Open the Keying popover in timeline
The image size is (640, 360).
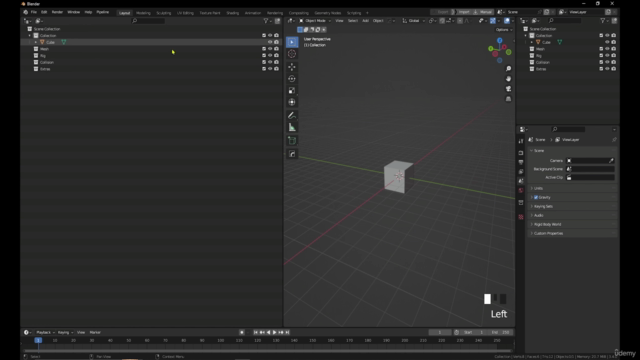tap(64, 333)
